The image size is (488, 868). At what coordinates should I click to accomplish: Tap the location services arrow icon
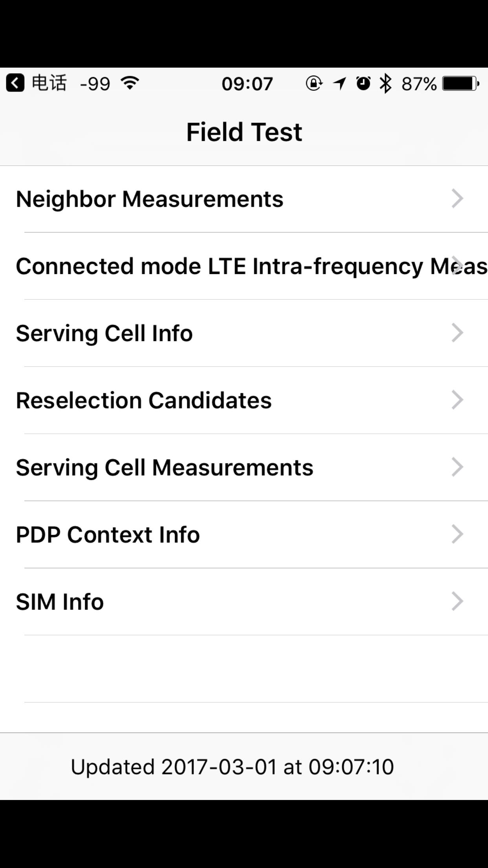coord(339,83)
